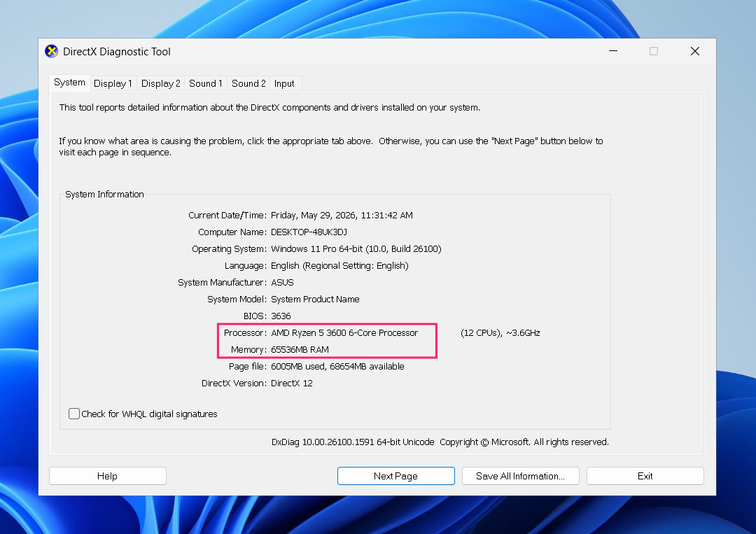Click the Operating System label
This screenshot has width=756, height=534.
[x=229, y=248]
